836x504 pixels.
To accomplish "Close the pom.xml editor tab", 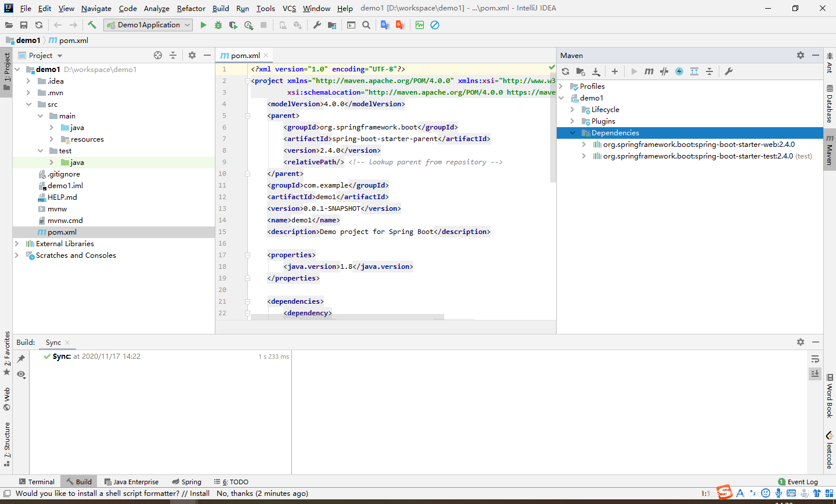I will (x=266, y=55).
